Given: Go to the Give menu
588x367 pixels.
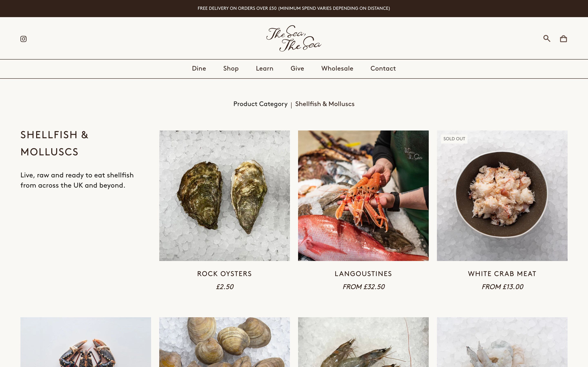Looking at the screenshot, I should 297,69.
